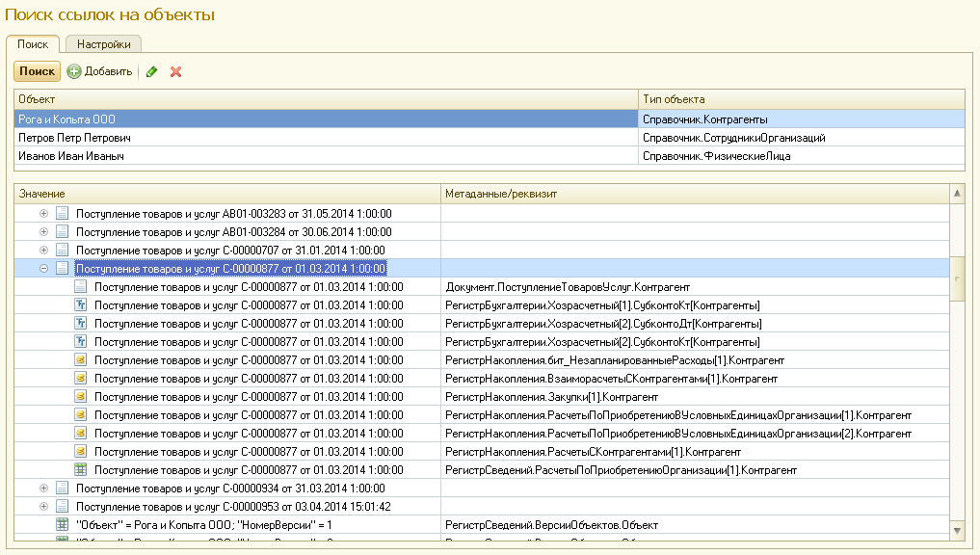Click the red X delete icon
This screenshot has height=555, width=980.
click(x=176, y=71)
